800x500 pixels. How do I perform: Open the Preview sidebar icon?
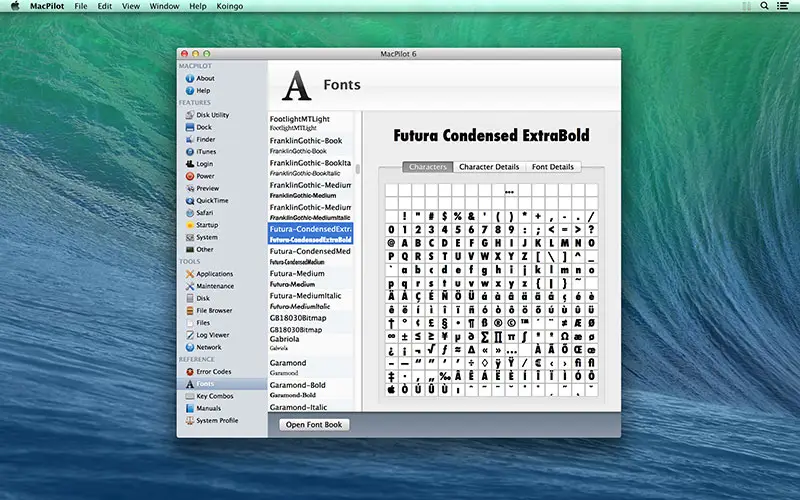point(190,188)
